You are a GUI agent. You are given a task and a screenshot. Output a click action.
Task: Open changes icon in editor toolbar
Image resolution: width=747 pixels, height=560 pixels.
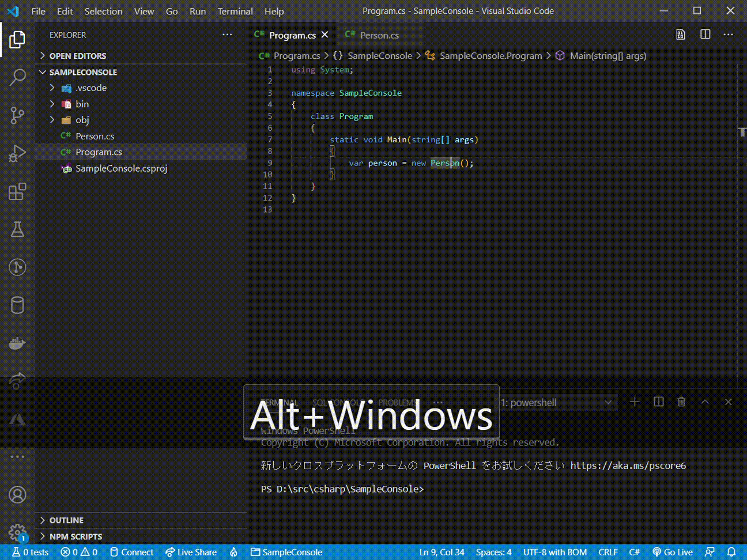click(681, 35)
